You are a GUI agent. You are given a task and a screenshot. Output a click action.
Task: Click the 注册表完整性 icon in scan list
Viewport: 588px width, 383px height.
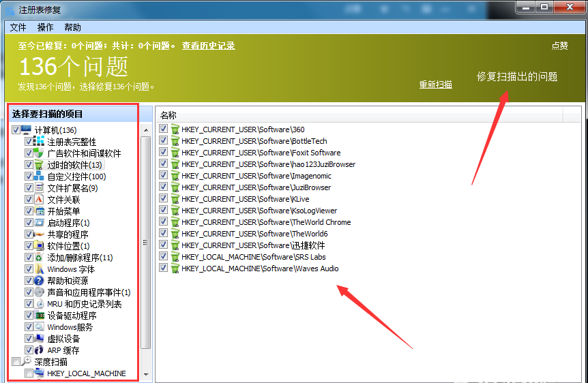point(40,142)
